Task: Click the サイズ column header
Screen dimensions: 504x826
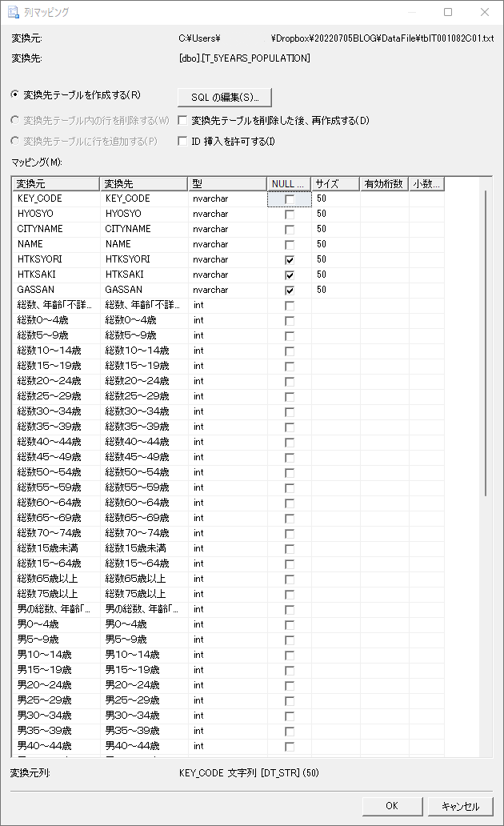Action: (x=334, y=183)
